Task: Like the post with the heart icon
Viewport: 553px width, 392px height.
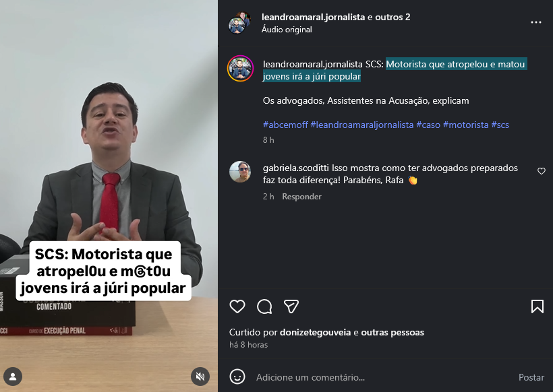Action: click(237, 306)
